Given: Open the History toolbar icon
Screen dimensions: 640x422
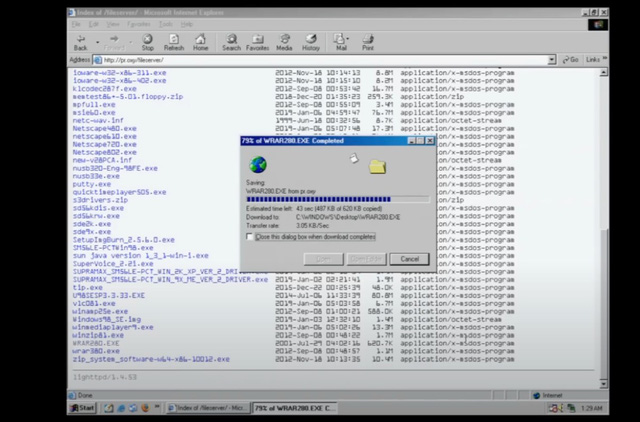Looking at the screenshot, I should tap(311, 40).
